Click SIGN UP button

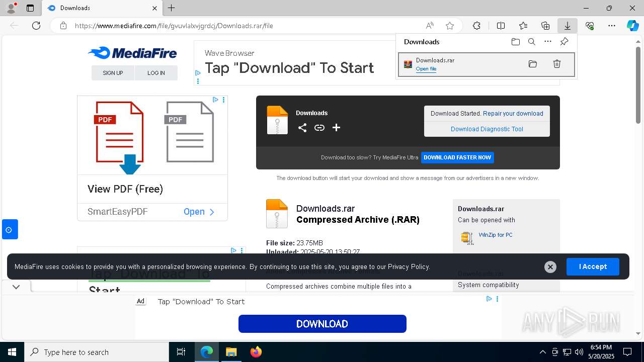(113, 73)
